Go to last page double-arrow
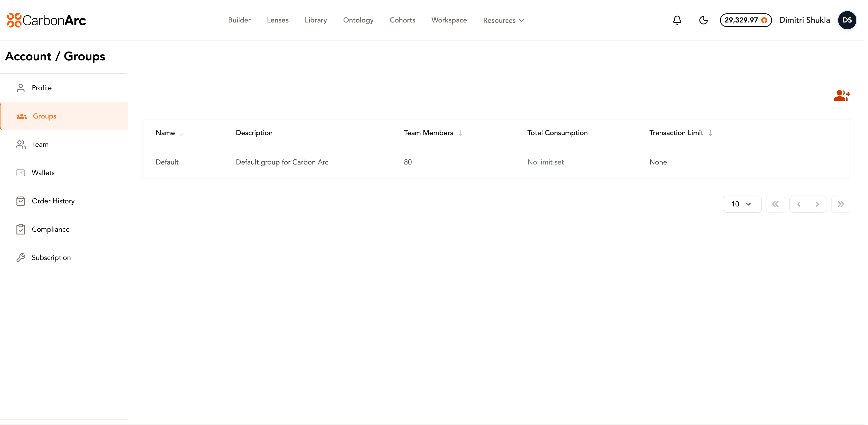Image resolution: width=868 pixels, height=425 pixels. [x=840, y=204]
